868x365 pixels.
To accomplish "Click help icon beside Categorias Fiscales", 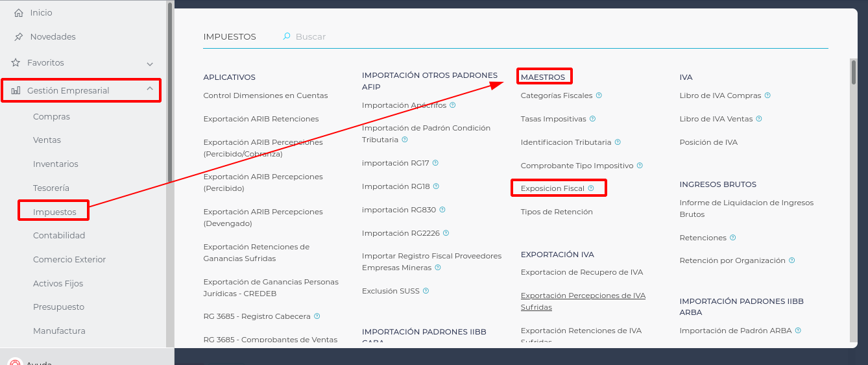I will 599,95.
